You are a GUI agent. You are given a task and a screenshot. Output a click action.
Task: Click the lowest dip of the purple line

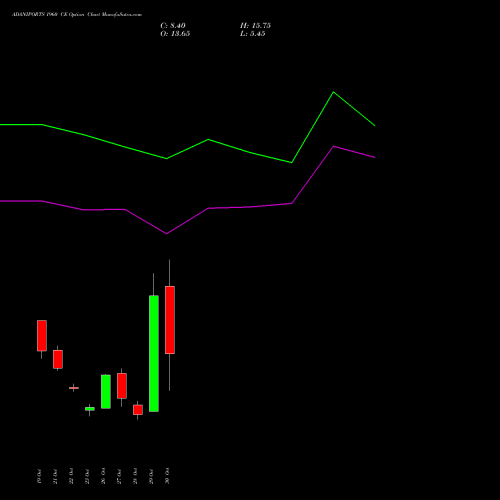coord(167,234)
